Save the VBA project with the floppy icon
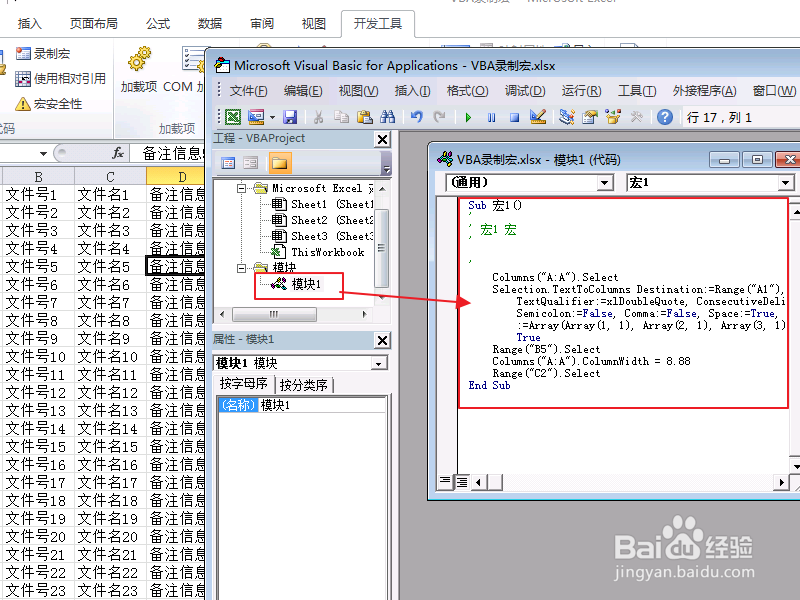The width and height of the screenshot is (800, 600). click(290, 117)
